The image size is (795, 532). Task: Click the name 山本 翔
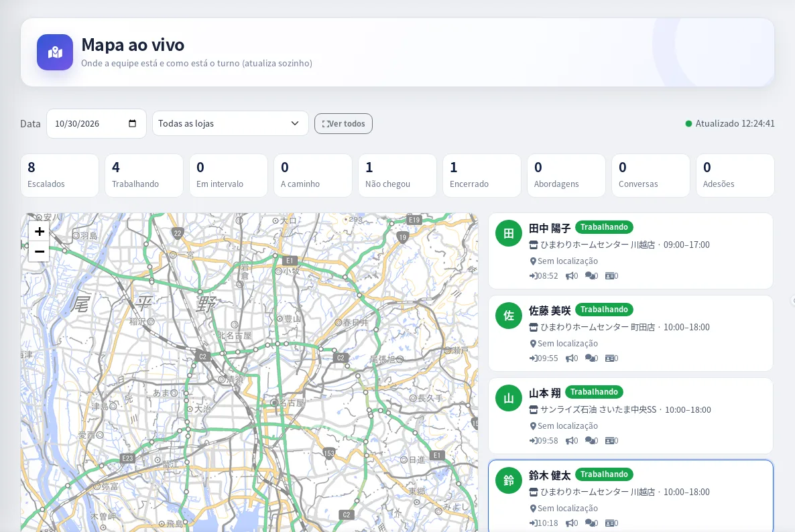544,393
